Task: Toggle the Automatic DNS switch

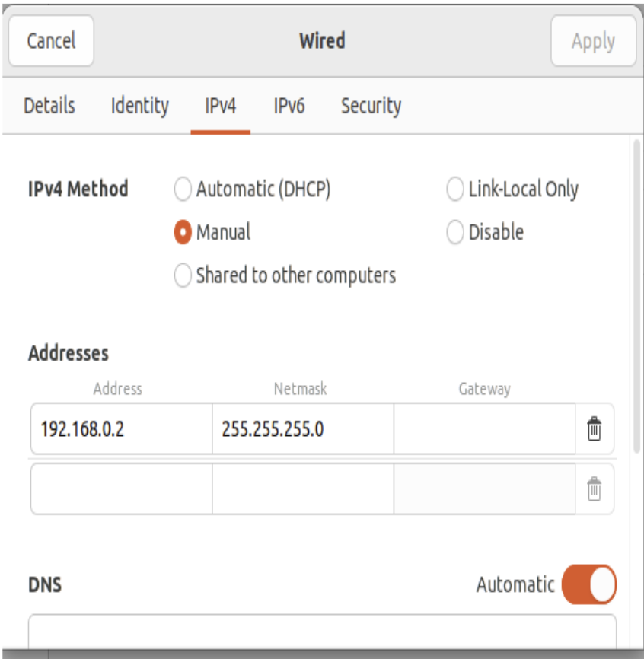Action: pos(589,584)
